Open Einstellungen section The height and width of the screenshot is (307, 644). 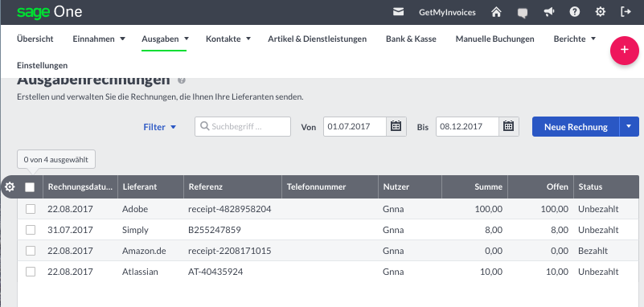coord(43,65)
